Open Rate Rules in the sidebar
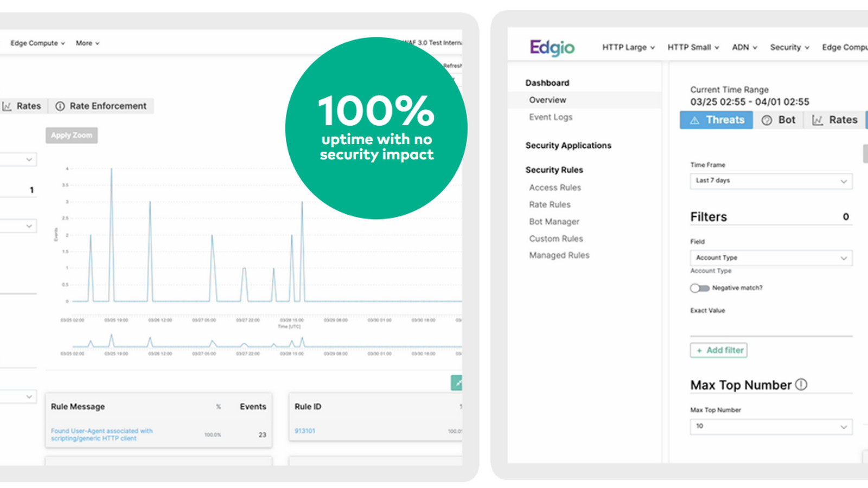 tap(550, 204)
